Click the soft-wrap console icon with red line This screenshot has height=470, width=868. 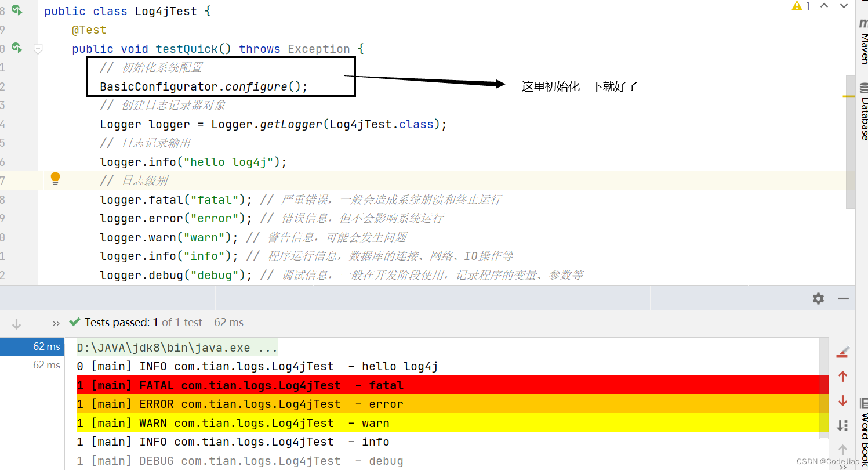(842, 352)
